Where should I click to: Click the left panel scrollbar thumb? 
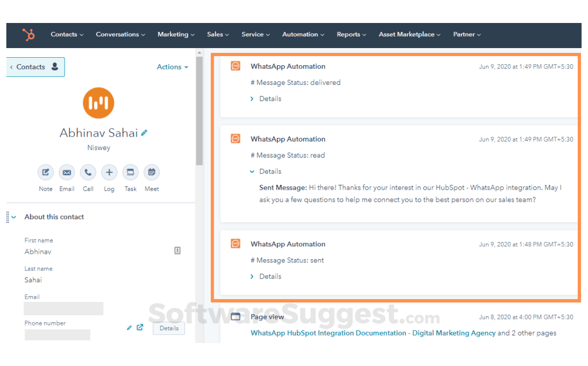tap(199, 111)
